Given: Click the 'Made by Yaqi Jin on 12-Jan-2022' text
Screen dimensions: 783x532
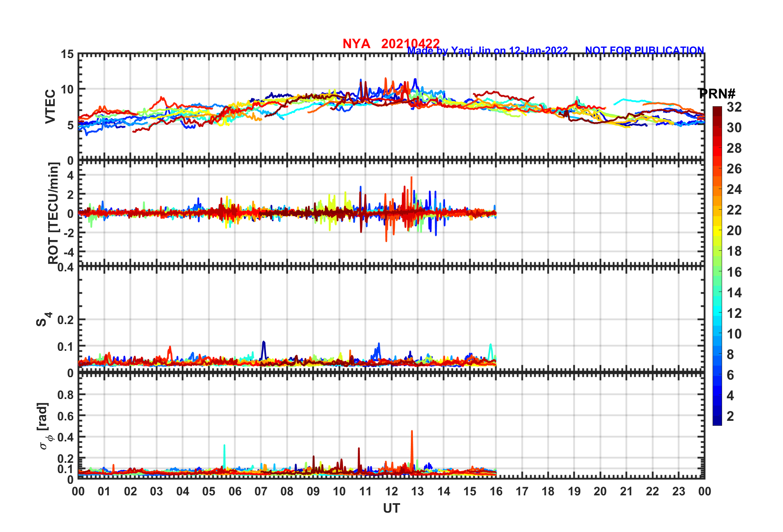Looking at the screenshot, I should point(487,51).
